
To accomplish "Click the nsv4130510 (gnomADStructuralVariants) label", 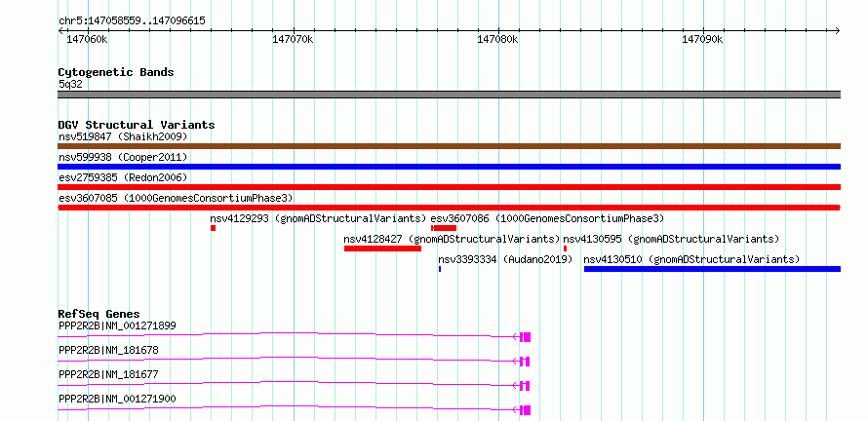I will pos(692,259).
